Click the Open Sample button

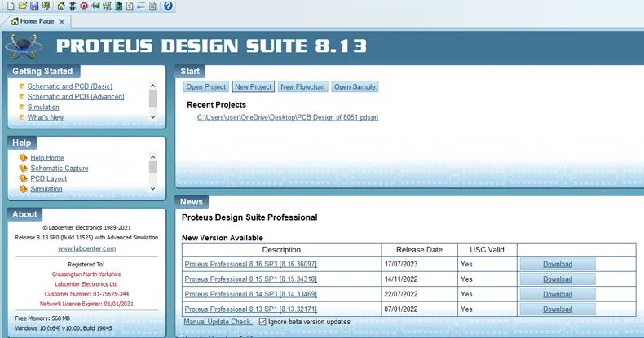click(355, 87)
